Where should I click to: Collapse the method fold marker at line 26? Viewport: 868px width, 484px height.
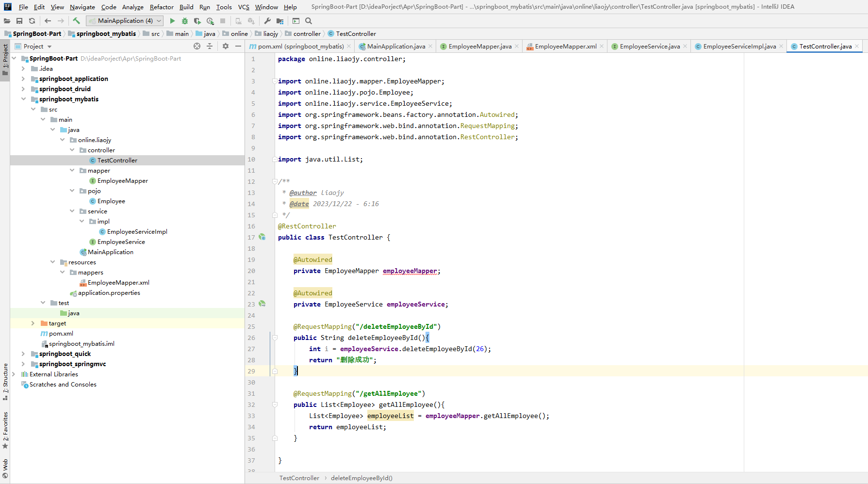point(275,338)
